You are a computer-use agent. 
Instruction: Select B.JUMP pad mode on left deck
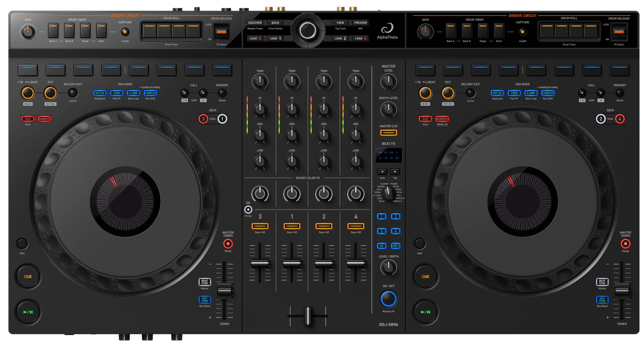pos(133,93)
